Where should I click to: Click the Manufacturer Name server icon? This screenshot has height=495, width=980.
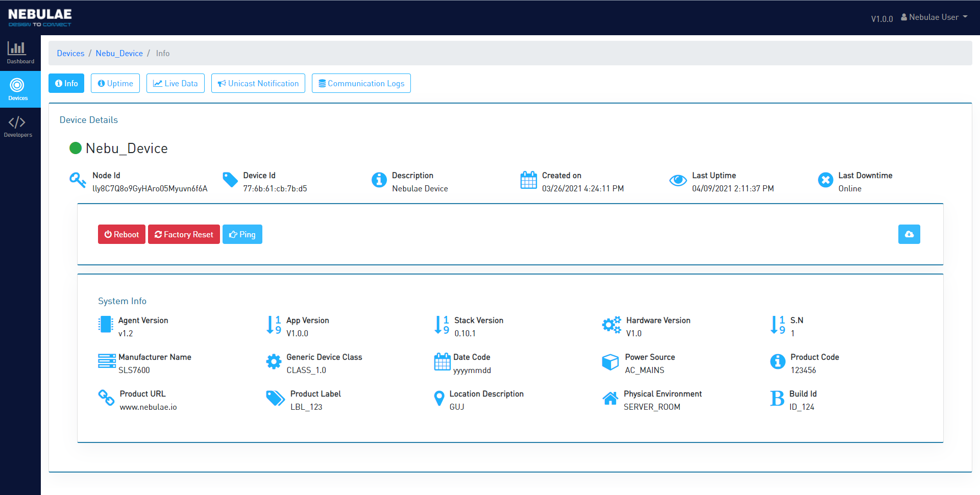(x=107, y=361)
